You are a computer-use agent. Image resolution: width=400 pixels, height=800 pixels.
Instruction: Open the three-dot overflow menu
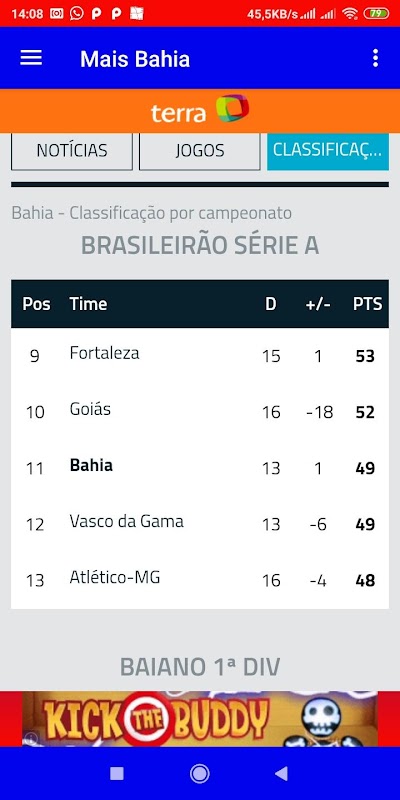click(375, 58)
